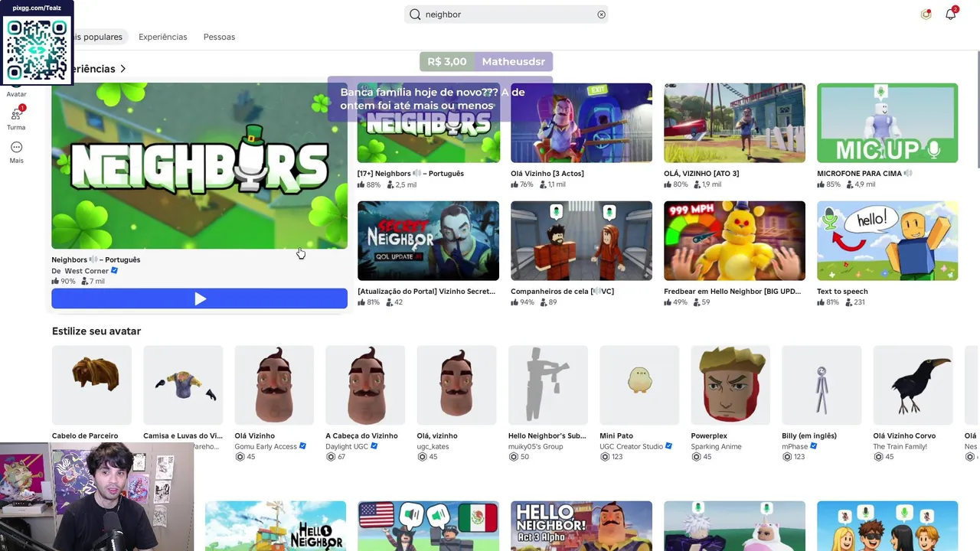Play Neighbors with the blue play button
Image resolution: width=980 pixels, height=551 pixels.
point(199,298)
